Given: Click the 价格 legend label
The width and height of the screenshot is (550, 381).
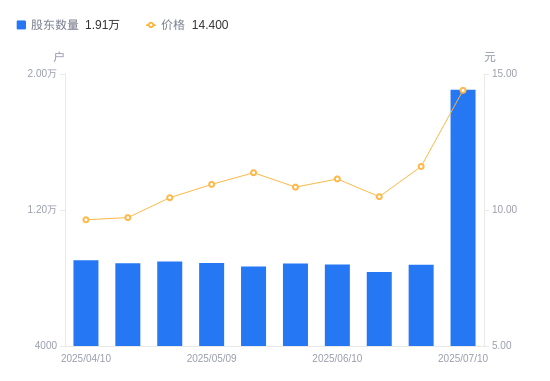Looking at the screenshot, I should coord(173,25).
